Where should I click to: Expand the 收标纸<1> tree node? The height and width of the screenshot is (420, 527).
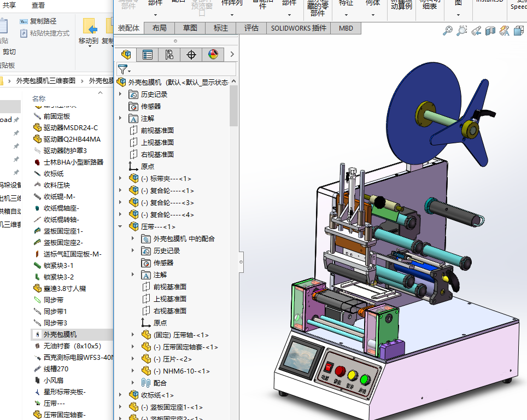point(120,395)
